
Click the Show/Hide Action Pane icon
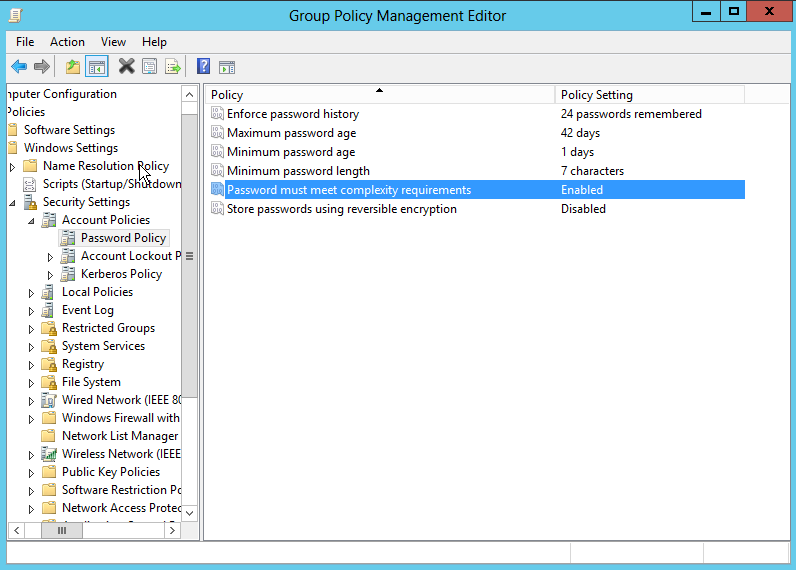coord(226,66)
